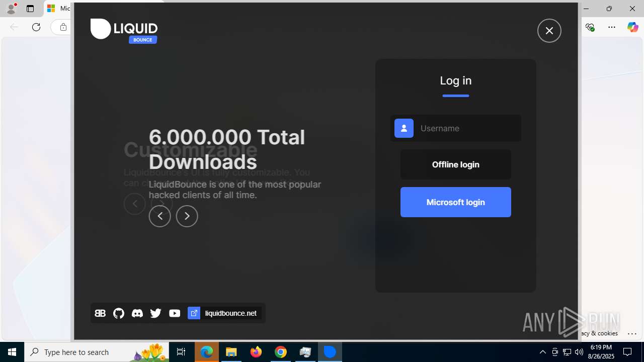Screen dimensions: 644x362
Task: Open the YouTube link in the footer
Action: click(175, 313)
